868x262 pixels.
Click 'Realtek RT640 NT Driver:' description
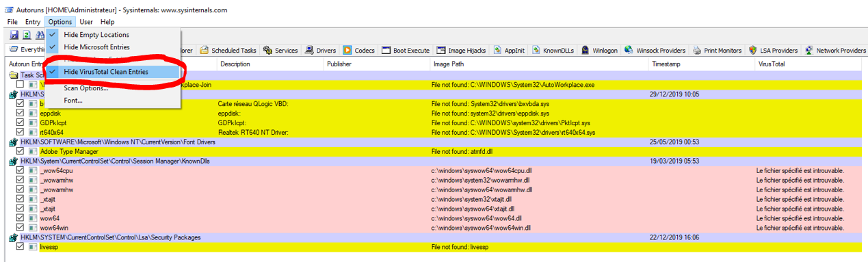pos(253,132)
